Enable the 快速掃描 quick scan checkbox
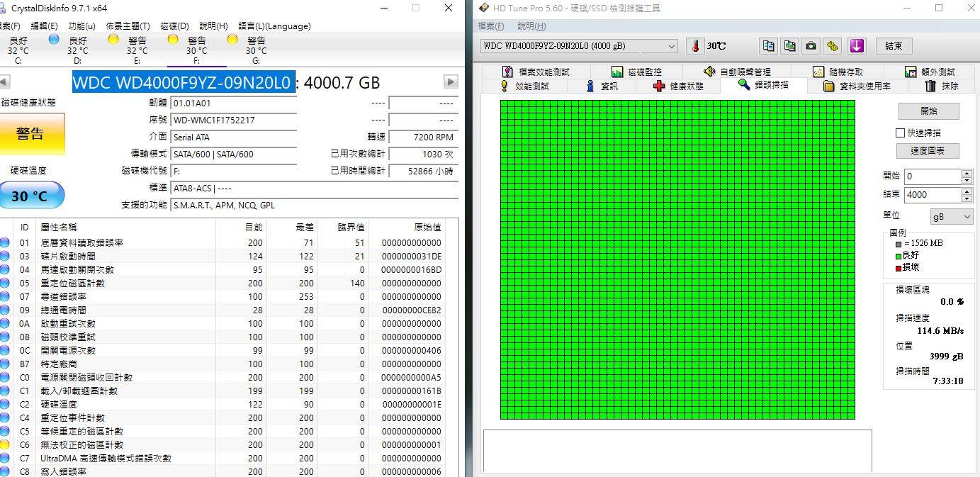 click(901, 133)
